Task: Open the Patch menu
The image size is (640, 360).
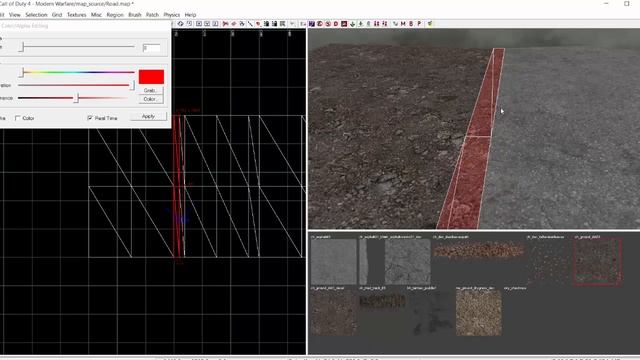Action: (x=152, y=15)
